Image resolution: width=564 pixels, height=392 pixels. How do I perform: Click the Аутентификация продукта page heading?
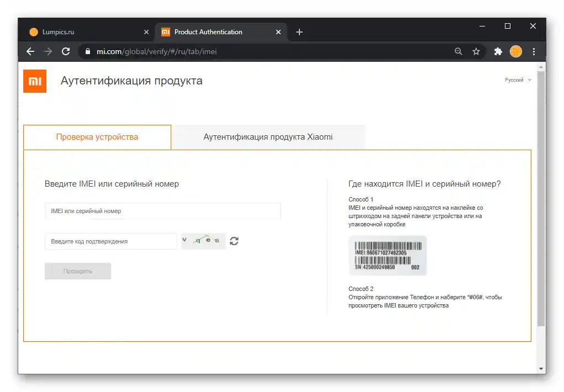tap(131, 81)
